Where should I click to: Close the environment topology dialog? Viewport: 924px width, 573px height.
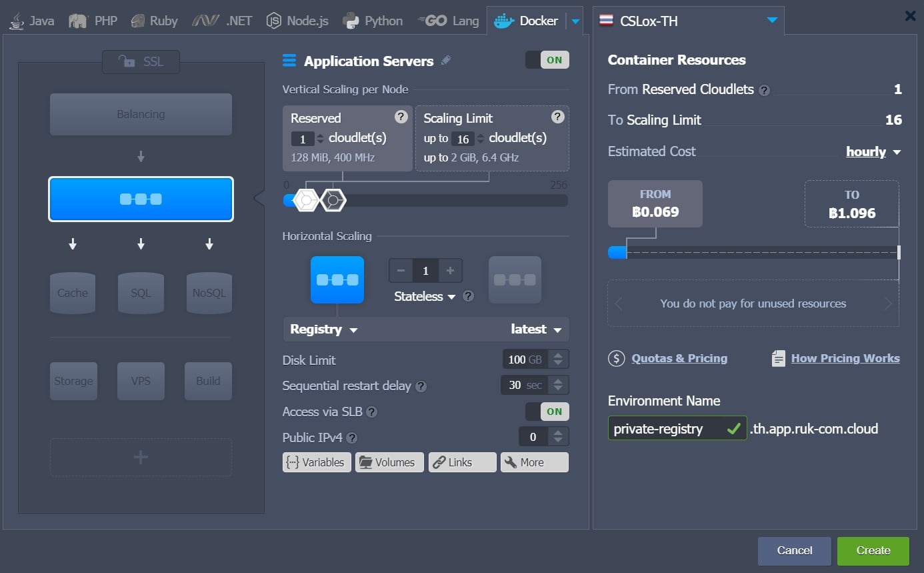[x=910, y=16]
